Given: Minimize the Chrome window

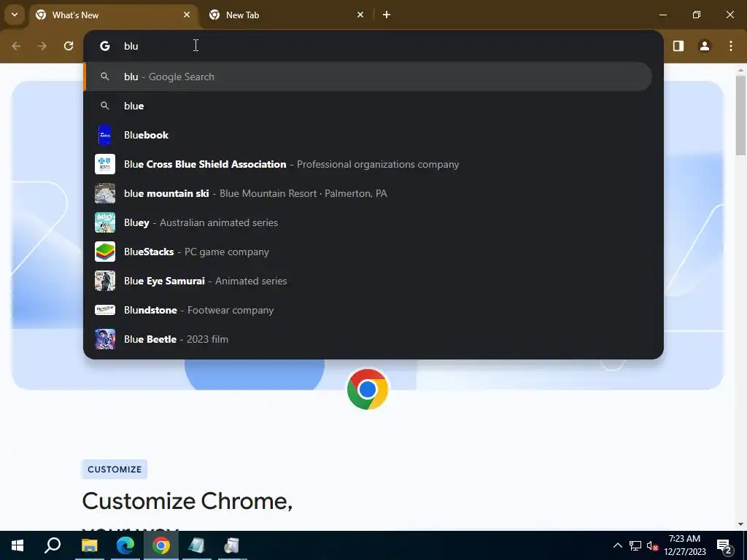Looking at the screenshot, I should [663, 15].
